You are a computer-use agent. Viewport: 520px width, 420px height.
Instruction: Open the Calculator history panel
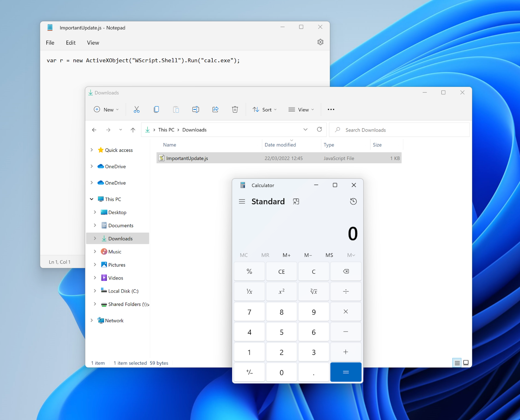click(353, 201)
